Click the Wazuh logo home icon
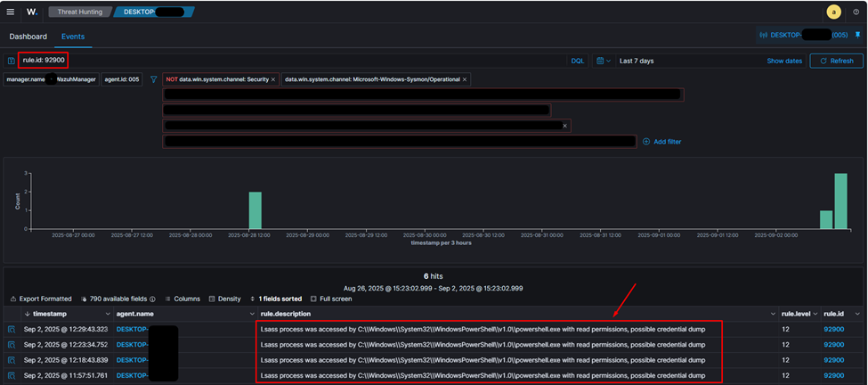The width and height of the screenshot is (868, 385). (x=32, y=12)
